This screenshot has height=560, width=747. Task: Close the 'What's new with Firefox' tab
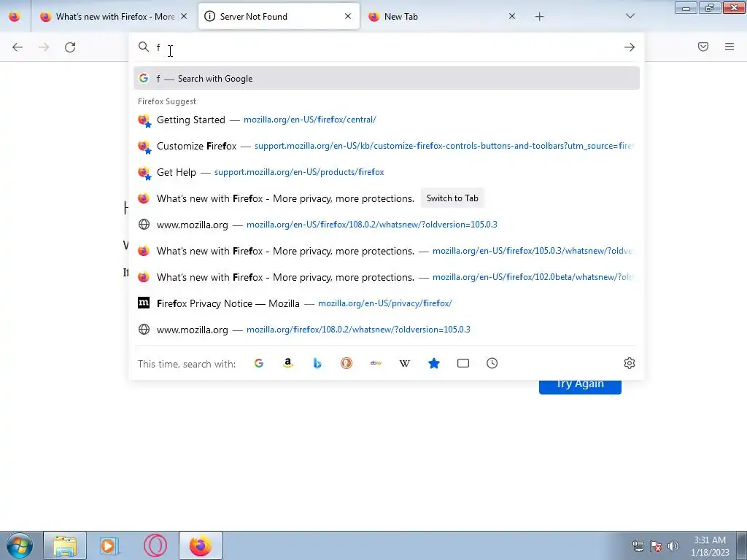pos(184,16)
